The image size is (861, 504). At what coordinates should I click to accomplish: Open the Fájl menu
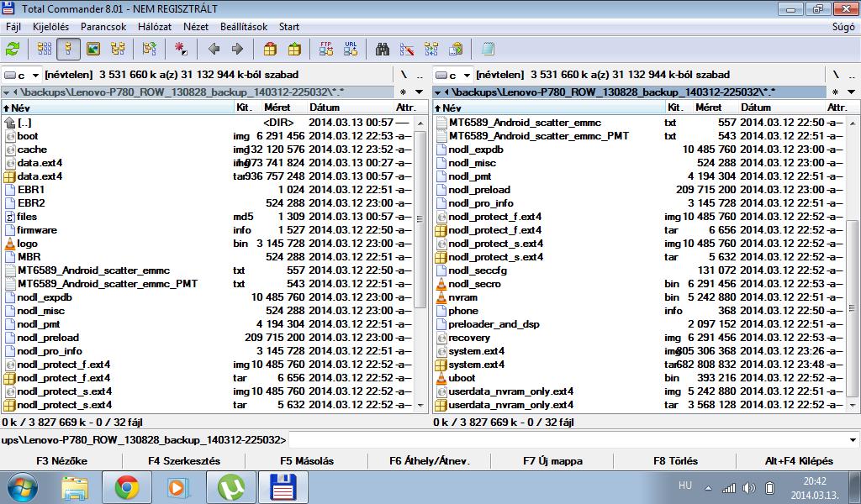(x=13, y=27)
